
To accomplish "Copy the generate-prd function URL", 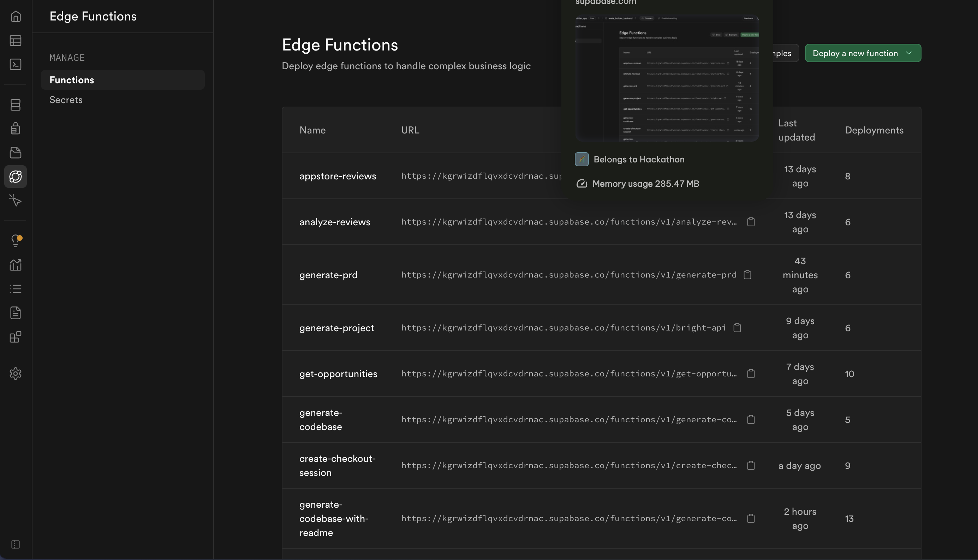I will 747,275.
